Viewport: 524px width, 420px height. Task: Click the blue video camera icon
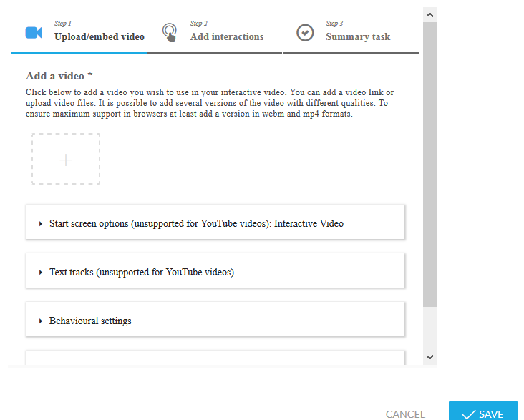pos(34,32)
